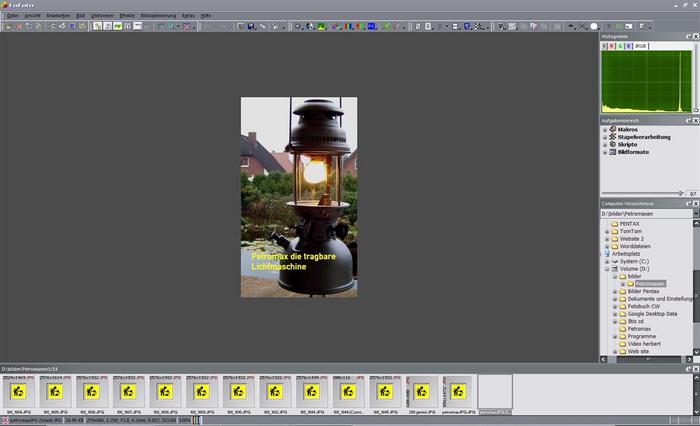Expand the TomTom folder
This screenshot has height=426, width=700.
pos(607,231)
